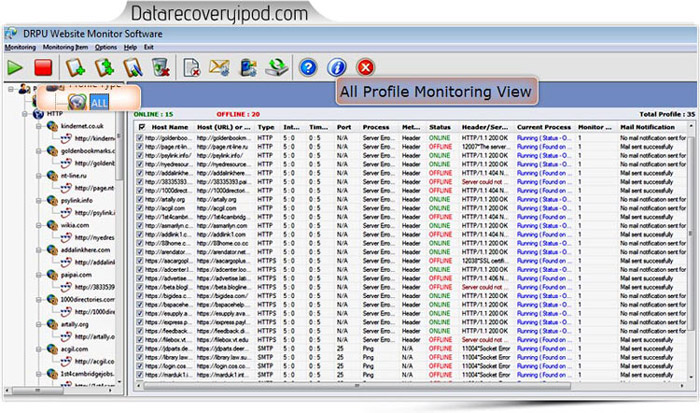Select ALL profile type in tree
700x413 pixels.
tap(99, 103)
